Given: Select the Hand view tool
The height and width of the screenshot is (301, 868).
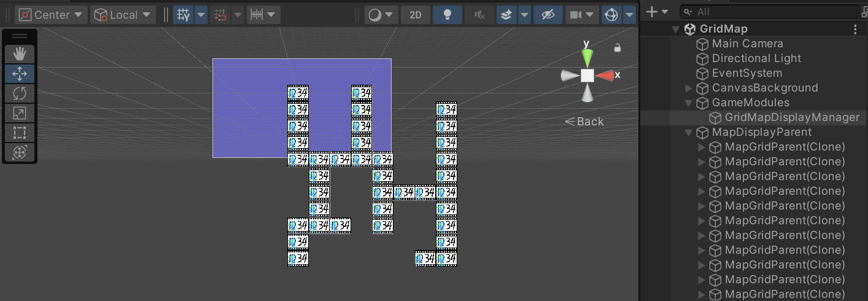Looking at the screenshot, I should pos(20,54).
